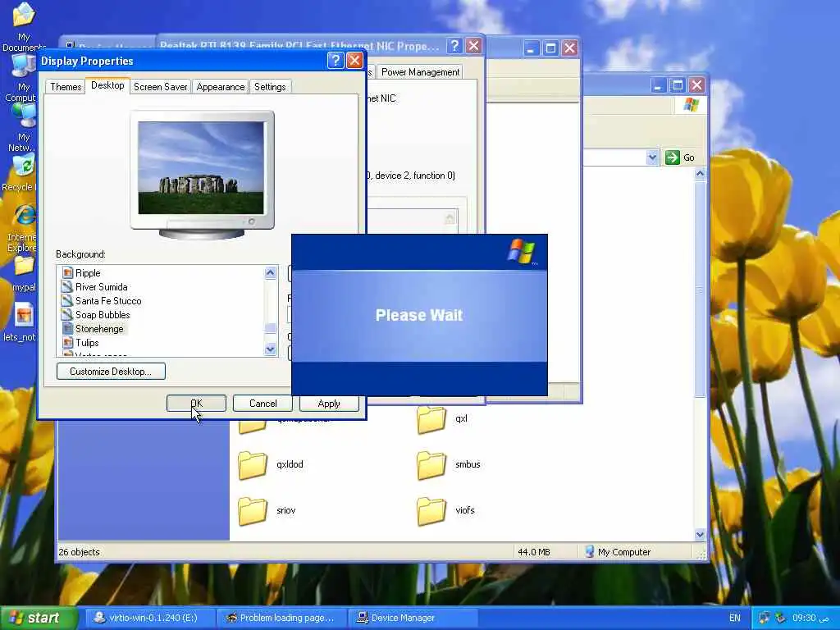Screen dimensions: 840x630
Task: Open the smbus folder
Action: [x=449, y=464]
